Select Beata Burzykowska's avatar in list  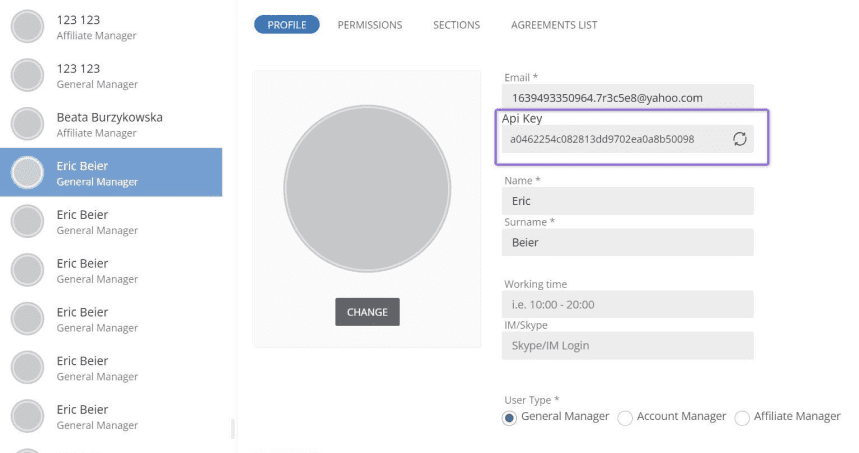27,124
